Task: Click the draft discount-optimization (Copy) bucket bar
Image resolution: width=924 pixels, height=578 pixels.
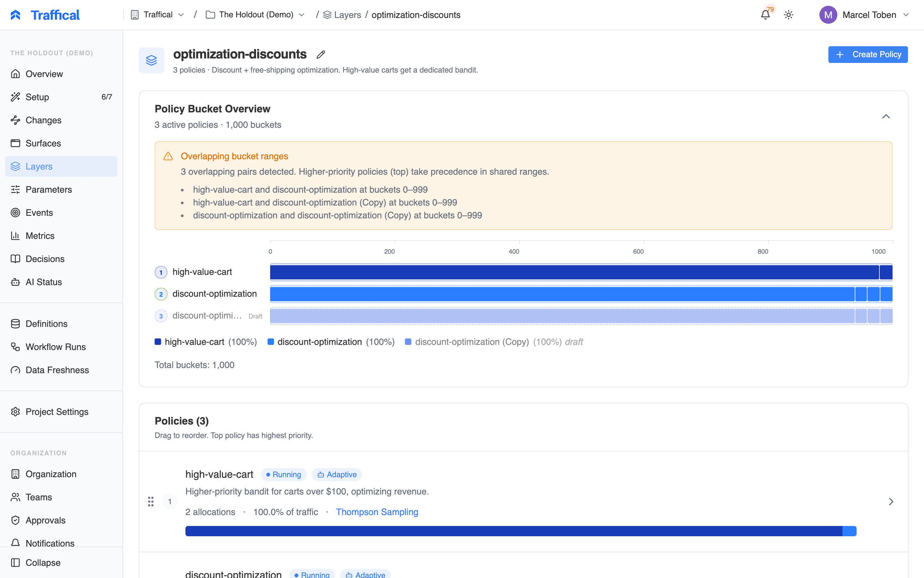Action: (x=581, y=316)
